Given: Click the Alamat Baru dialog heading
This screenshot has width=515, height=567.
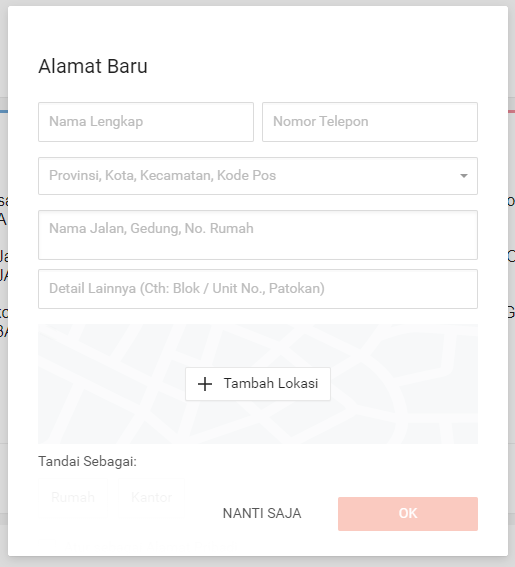Looking at the screenshot, I should [x=93, y=66].
